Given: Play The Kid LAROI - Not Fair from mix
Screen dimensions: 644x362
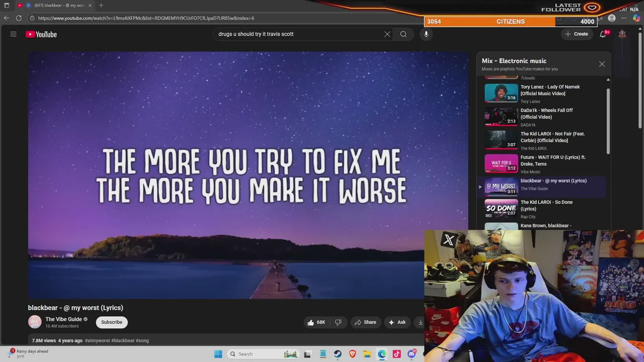Looking at the screenshot, I should point(545,141).
